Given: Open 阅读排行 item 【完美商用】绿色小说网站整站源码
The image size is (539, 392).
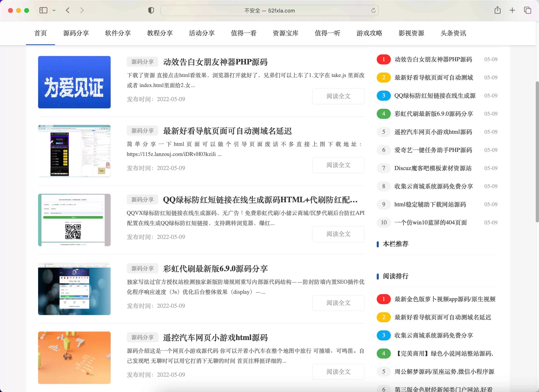Looking at the screenshot, I should [444, 354].
